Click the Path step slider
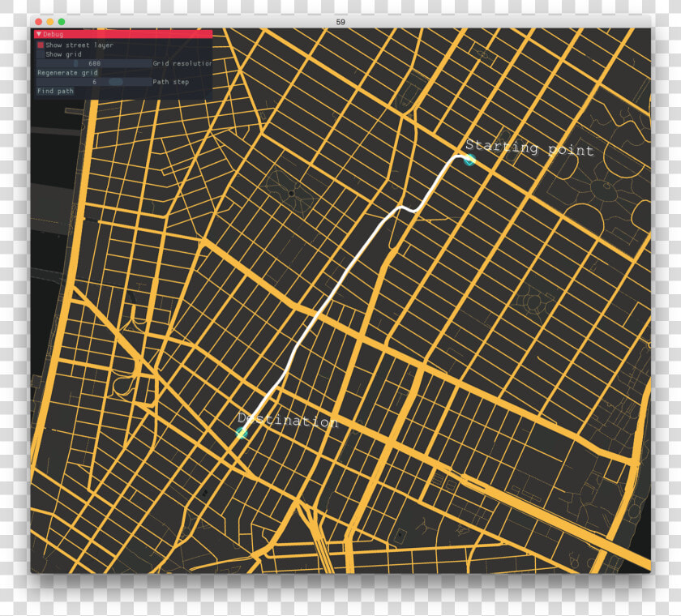The width and height of the screenshot is (681, 616). point(94,82)
